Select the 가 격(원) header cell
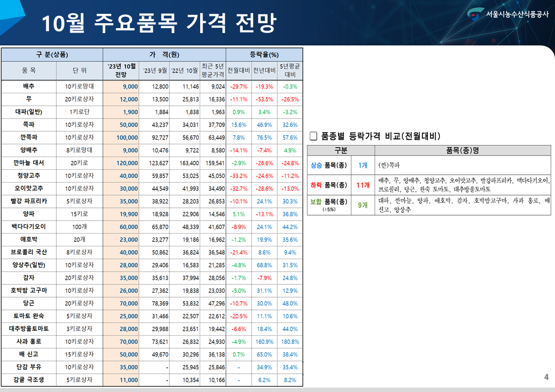 [x=164, y=55]
